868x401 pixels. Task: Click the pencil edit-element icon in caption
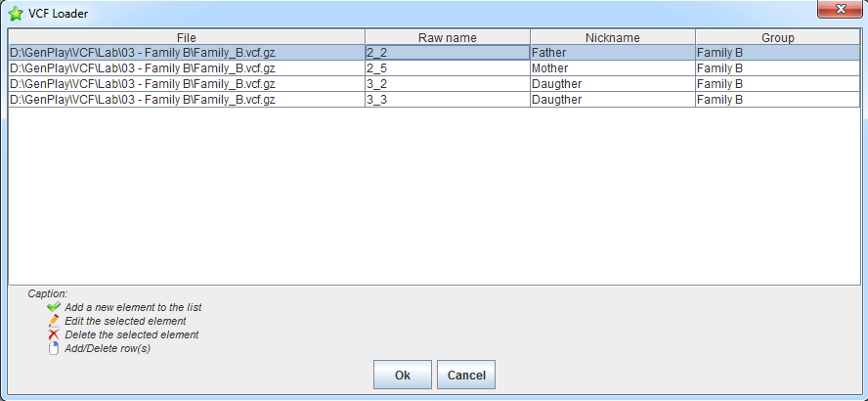click(54, 321)
